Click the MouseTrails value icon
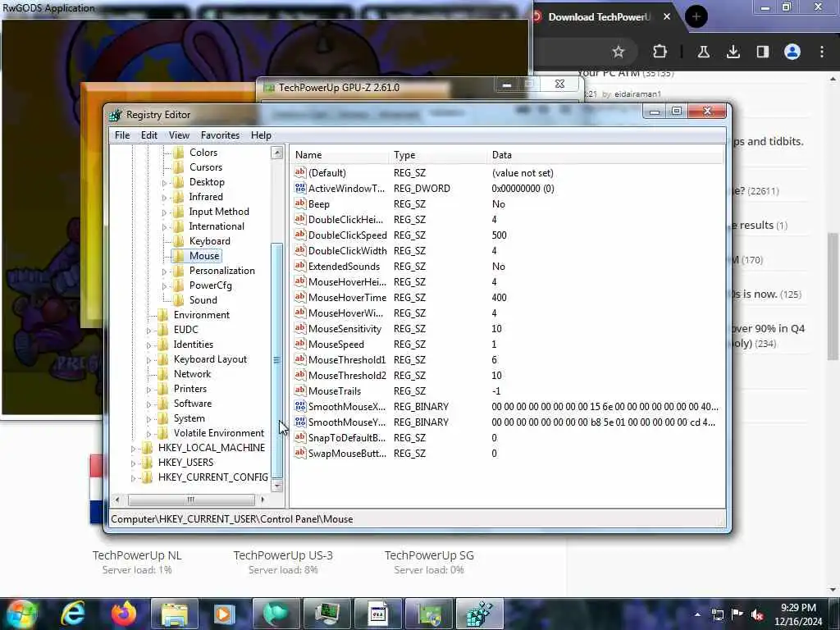840x630 pixels. point(300,390)
